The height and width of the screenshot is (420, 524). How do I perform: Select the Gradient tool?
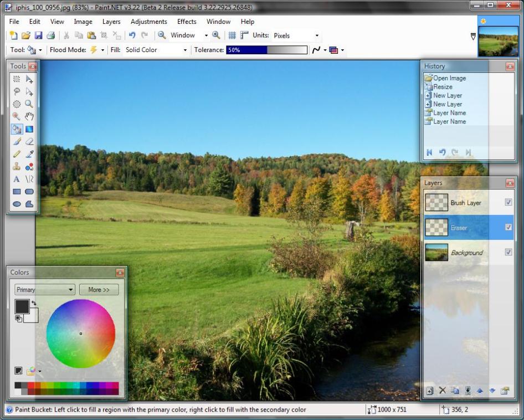coord(29,129)
